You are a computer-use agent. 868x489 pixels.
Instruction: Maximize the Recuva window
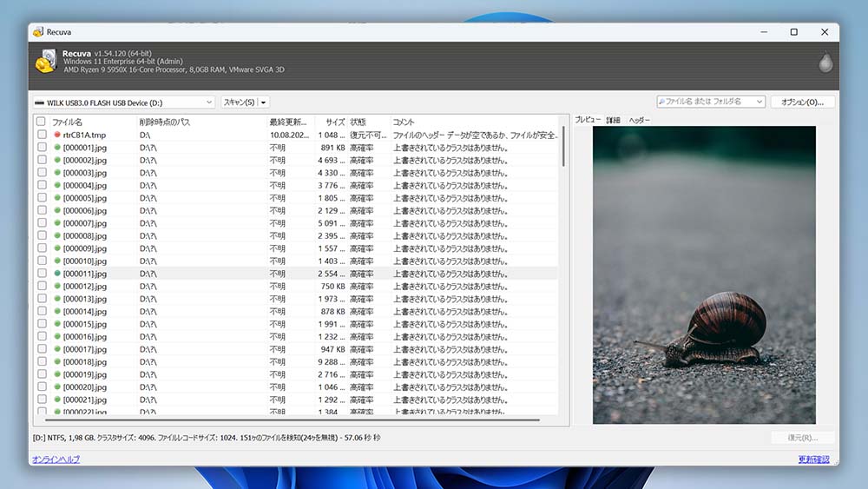click(794, 32)
